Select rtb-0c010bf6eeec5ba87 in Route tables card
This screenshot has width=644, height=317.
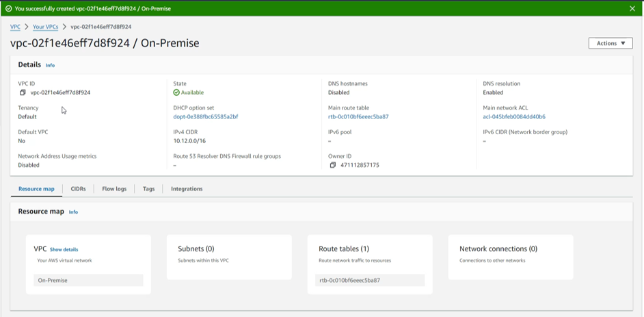click(349, 280)
